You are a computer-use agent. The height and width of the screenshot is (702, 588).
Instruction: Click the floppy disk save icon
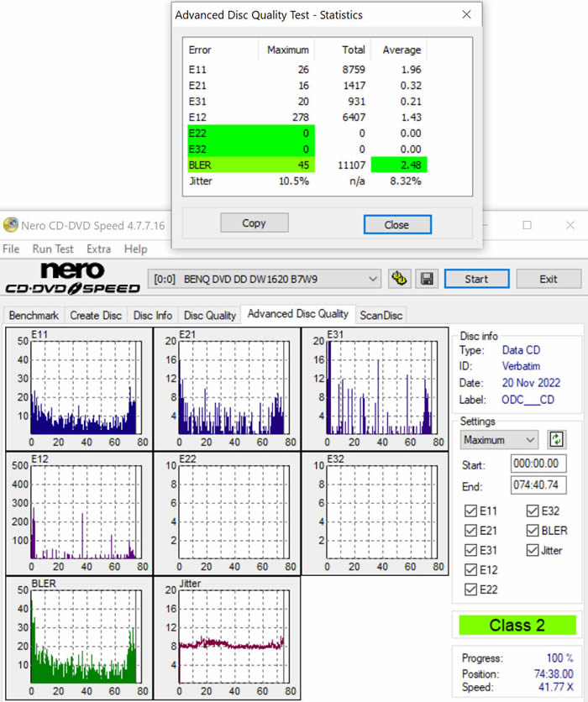click(x=427, y=279)
